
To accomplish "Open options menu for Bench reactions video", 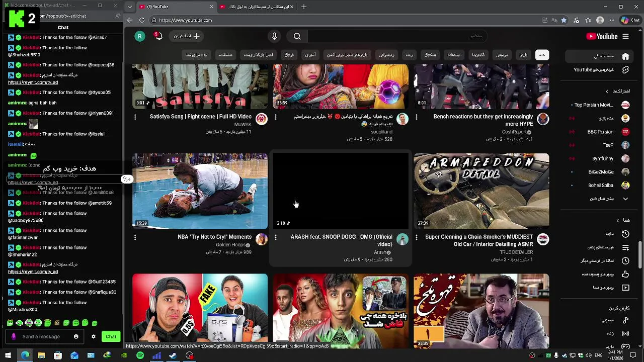I will (416, 117).
